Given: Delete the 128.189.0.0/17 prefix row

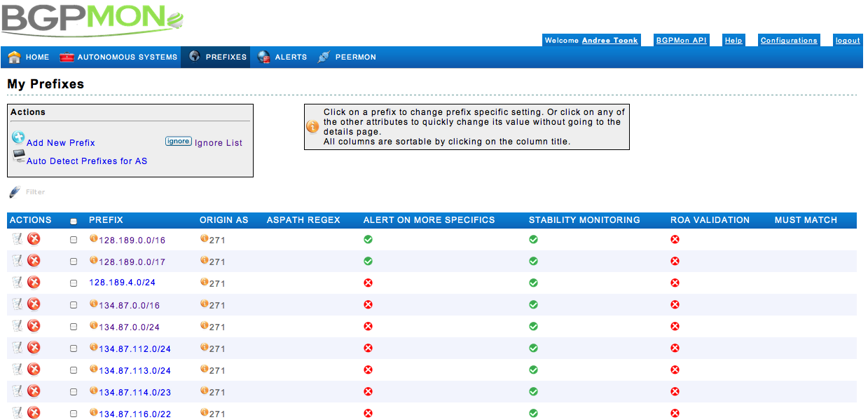Looking at the screenshot, I should pyautogui.click(x=34, y=261).
